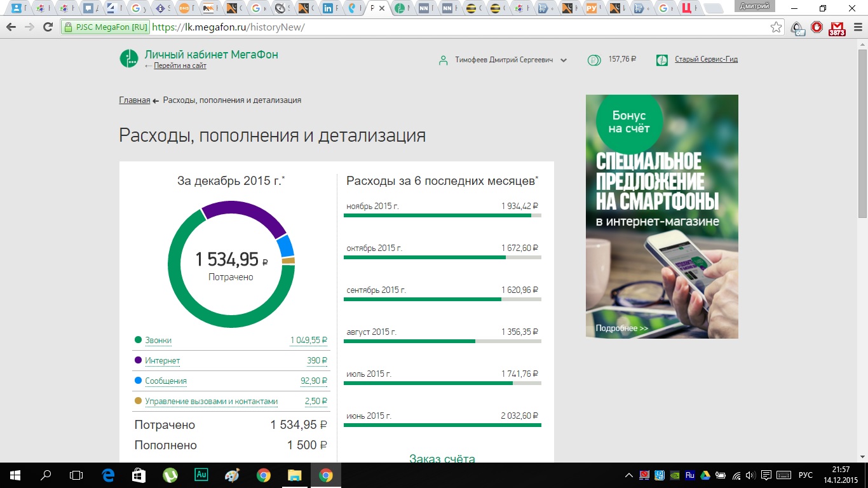Open uTorrent from the taskbar
The height and width of the screenshot is (488, 868).
(x=170, y=475)
